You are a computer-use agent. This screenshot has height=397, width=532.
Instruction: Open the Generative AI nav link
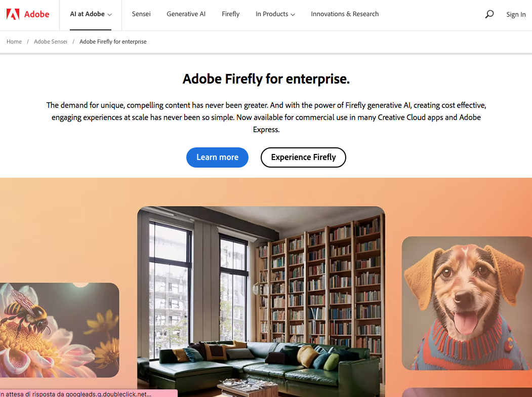click(186, 14)
